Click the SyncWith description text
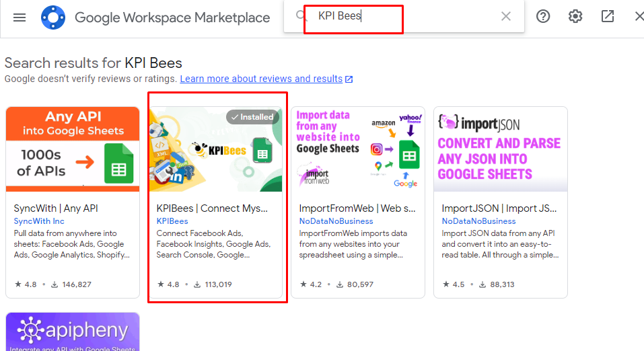644x351 pixels. click(x=72, y=244)
